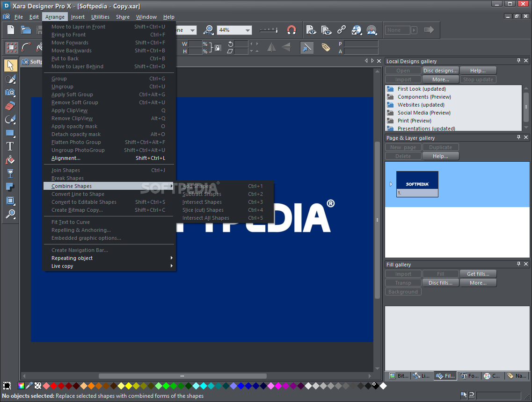The width and height of the screenshot is (532, 402).
Task: Select the Shadow tool
Action: point(10,187)
